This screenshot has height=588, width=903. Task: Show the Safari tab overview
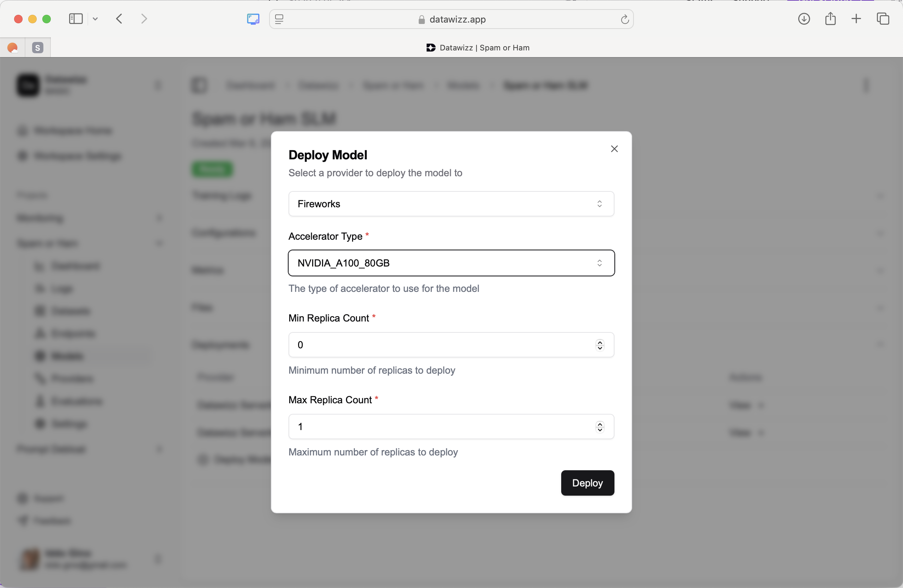[883, 19]
